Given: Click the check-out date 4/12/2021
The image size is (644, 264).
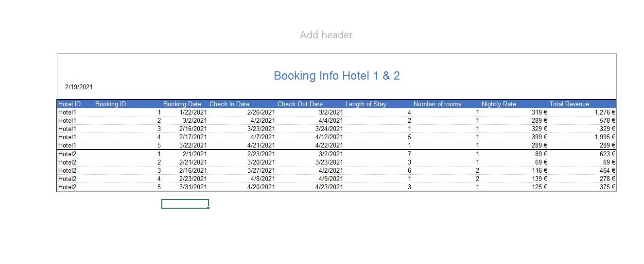Looking at the screenshot, I should point(329,137).
